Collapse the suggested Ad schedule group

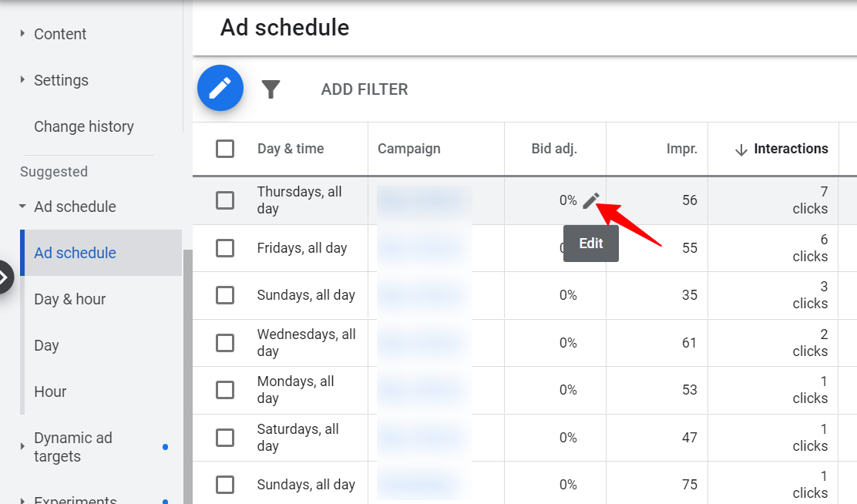tap(23, 207)
